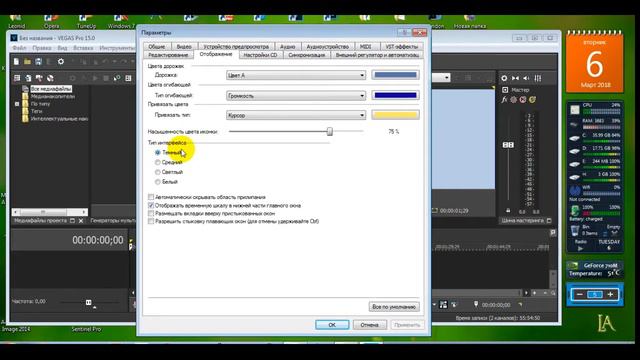Enable automatically hide docking area checkbox
The width and height of the screenshot is (640, 360).
point(151,197)
